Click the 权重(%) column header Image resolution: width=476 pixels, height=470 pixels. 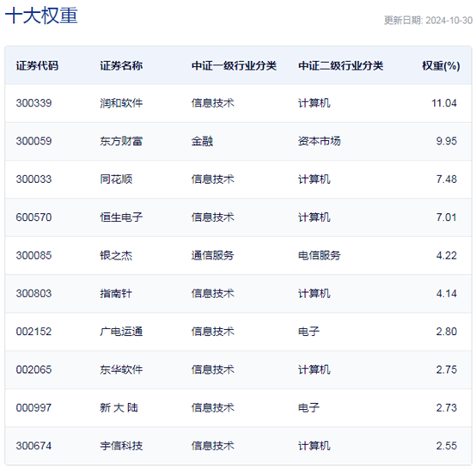(x=441, y=65)
